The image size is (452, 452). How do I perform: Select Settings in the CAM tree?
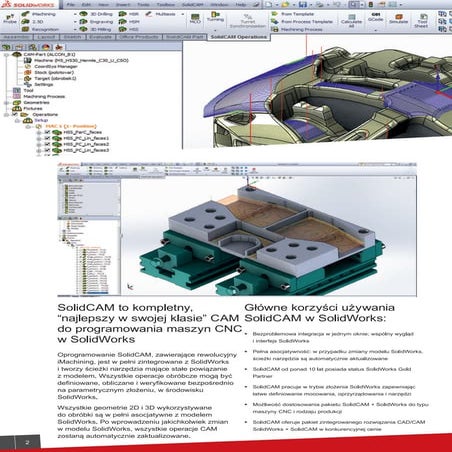pos(39,84)
